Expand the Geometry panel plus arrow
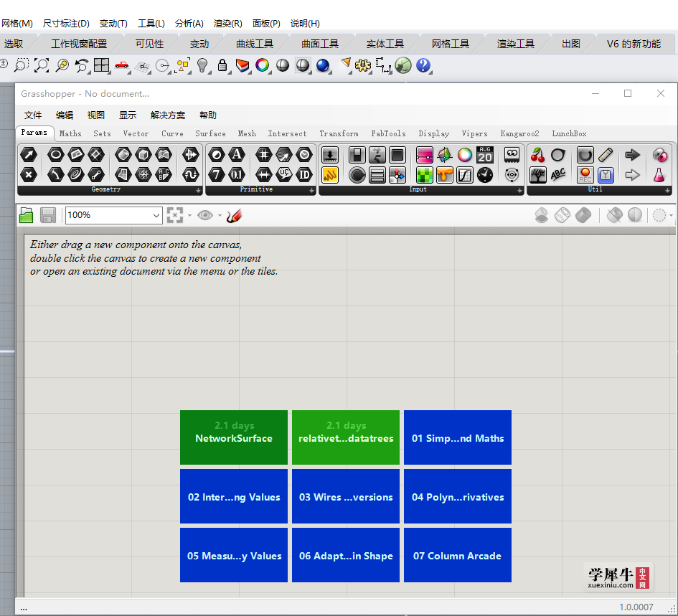Image resolution: width=678 pixels, height=616 pixels. (198, 190)
